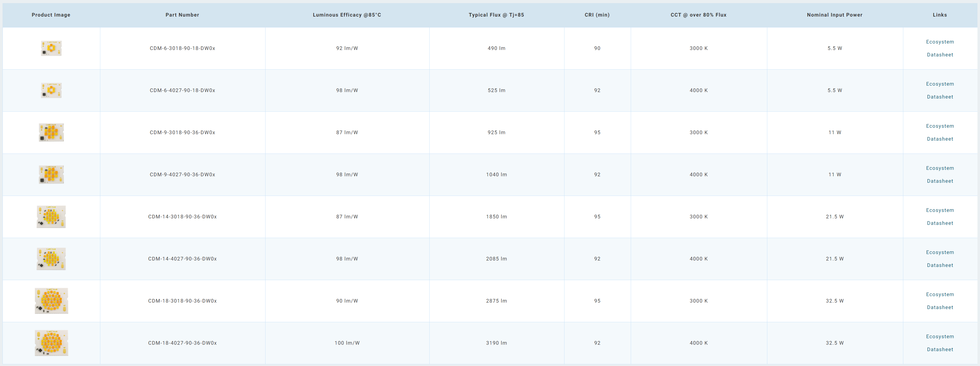The width and height of the screenshot is (980, 366).
Task: Open Datasheet for CDM-6-4027-90-18-DW0x
Action: point(940,97)
